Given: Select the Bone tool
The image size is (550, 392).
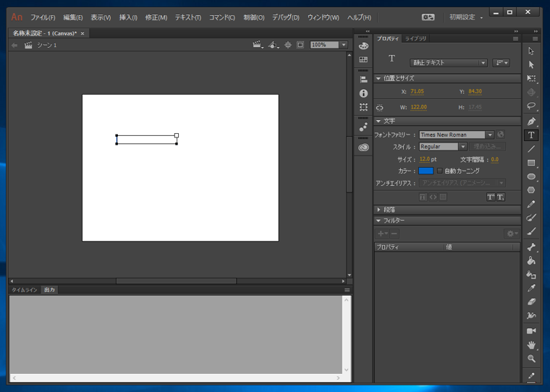Looking at the screenshot, I should [x=531, y=247].
